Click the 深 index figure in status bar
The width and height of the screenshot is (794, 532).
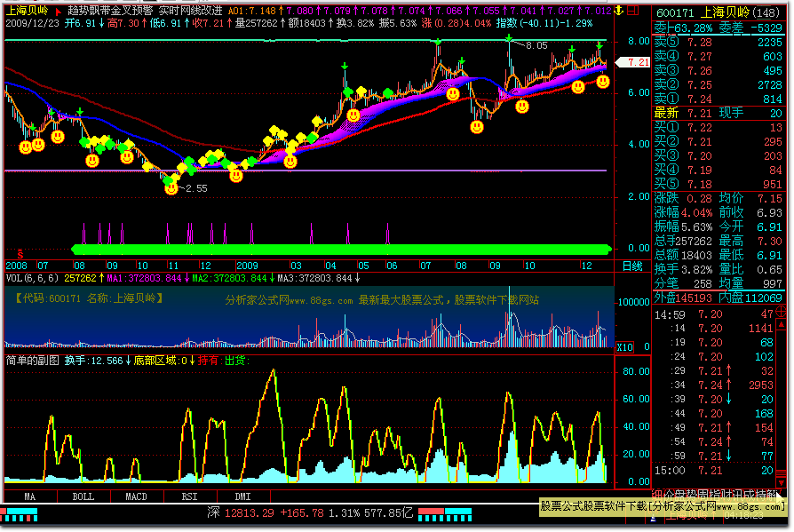[x=213, y=512]
